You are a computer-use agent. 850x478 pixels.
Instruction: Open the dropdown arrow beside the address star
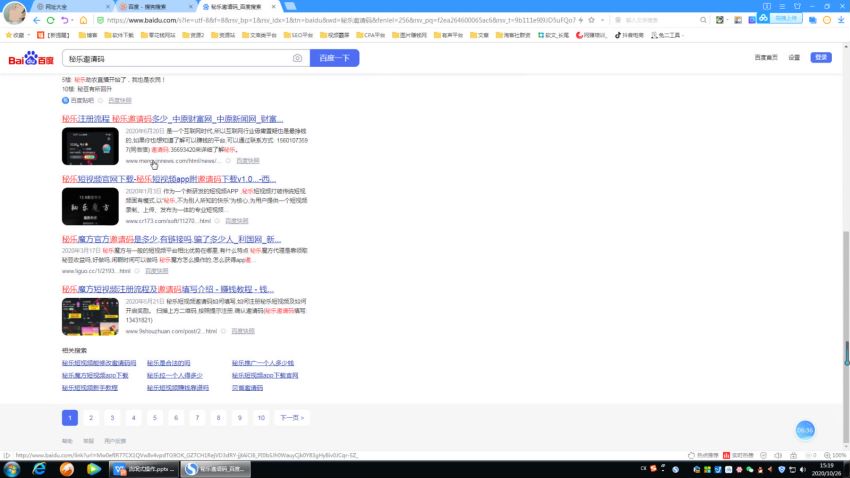click(602, 20)
